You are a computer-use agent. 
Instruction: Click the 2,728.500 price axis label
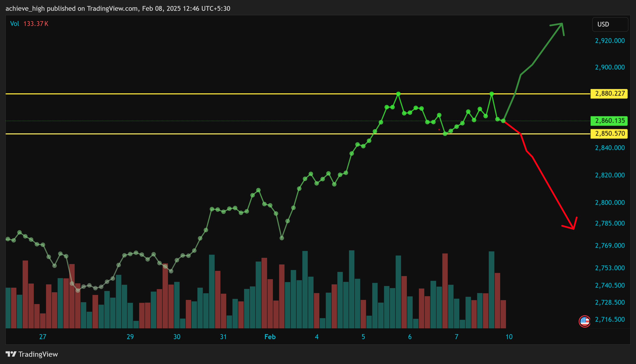coord(610,302)
